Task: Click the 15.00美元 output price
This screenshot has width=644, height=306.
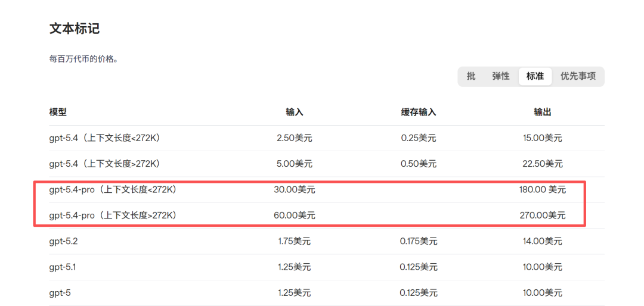Action: click(543, 138)
